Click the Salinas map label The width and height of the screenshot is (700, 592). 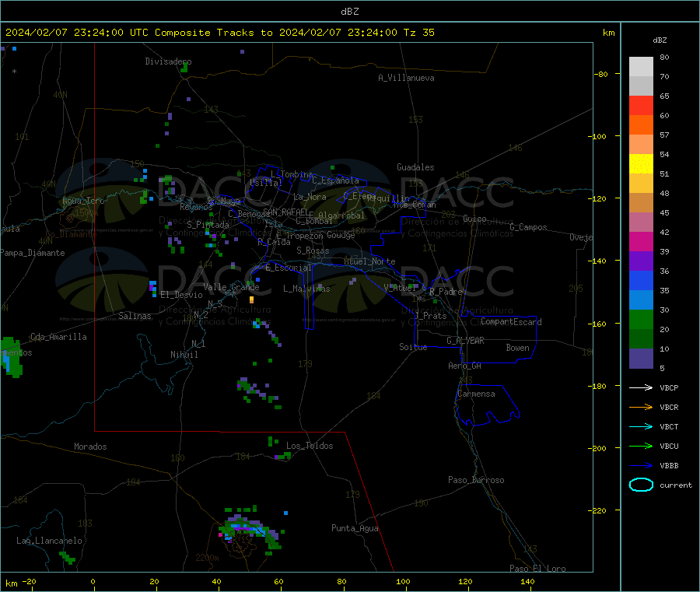(135, 316)
